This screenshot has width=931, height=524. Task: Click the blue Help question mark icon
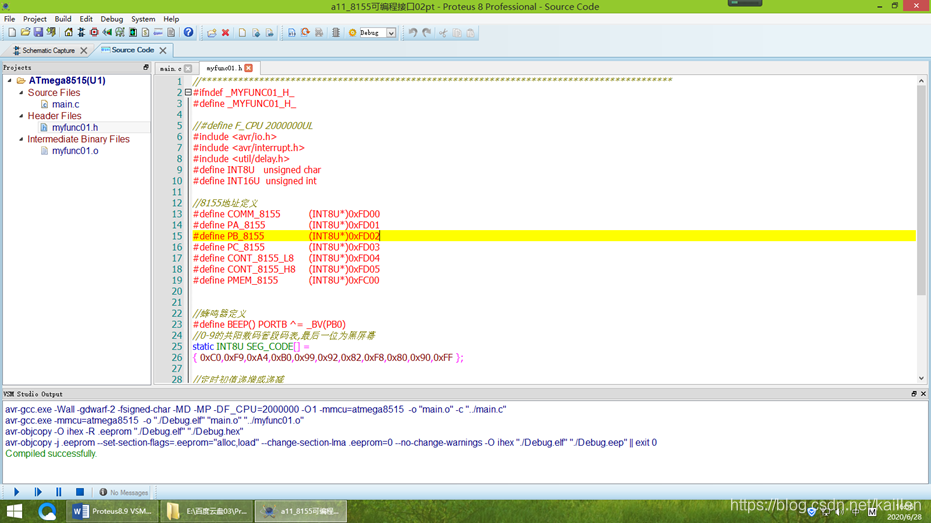click(x=188, y=33)
